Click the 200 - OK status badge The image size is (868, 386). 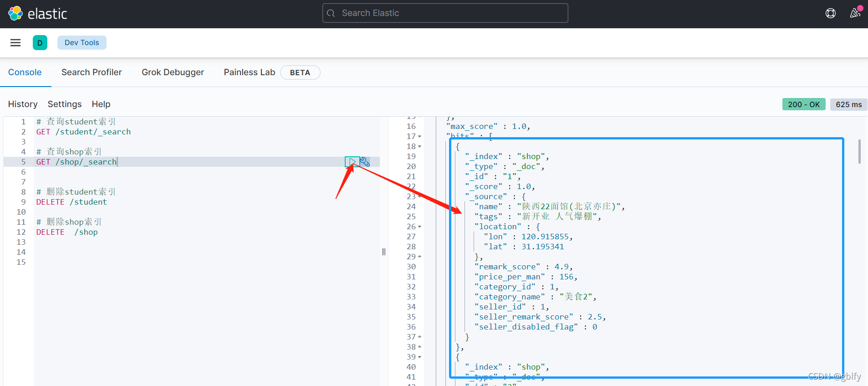(x=804, y=104)
